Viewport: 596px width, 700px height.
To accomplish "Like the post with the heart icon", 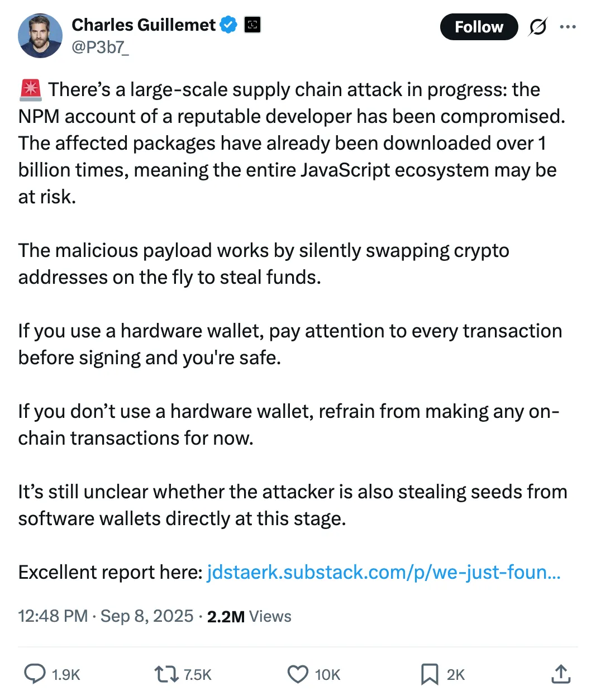I will click(298, 674).
